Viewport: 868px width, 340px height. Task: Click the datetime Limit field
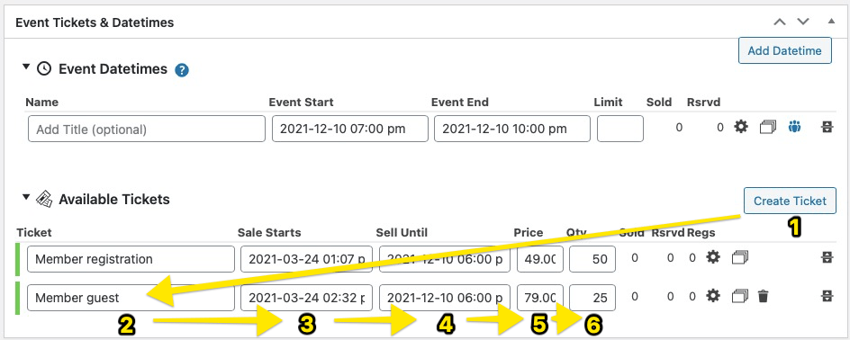pos(620,129)
